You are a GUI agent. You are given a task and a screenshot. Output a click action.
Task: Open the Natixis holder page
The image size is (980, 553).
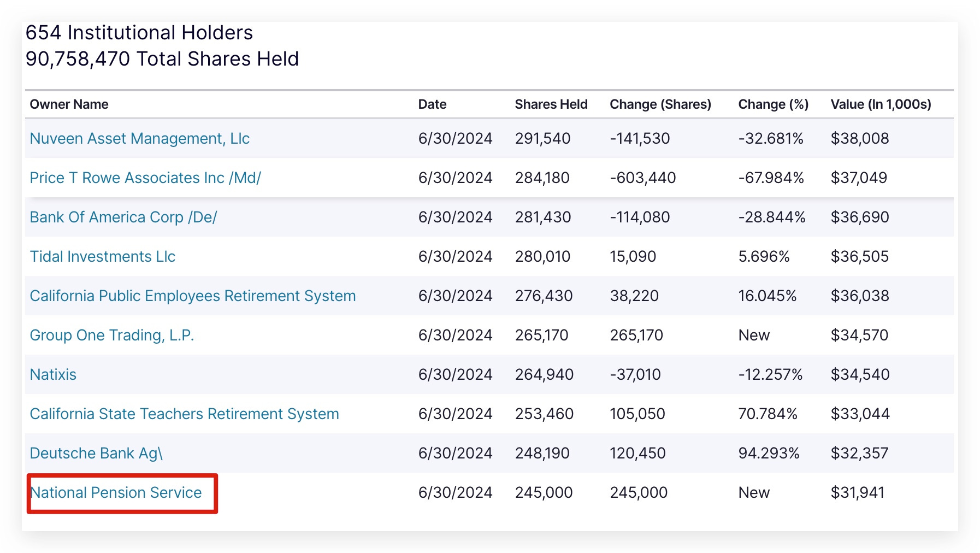53,375
